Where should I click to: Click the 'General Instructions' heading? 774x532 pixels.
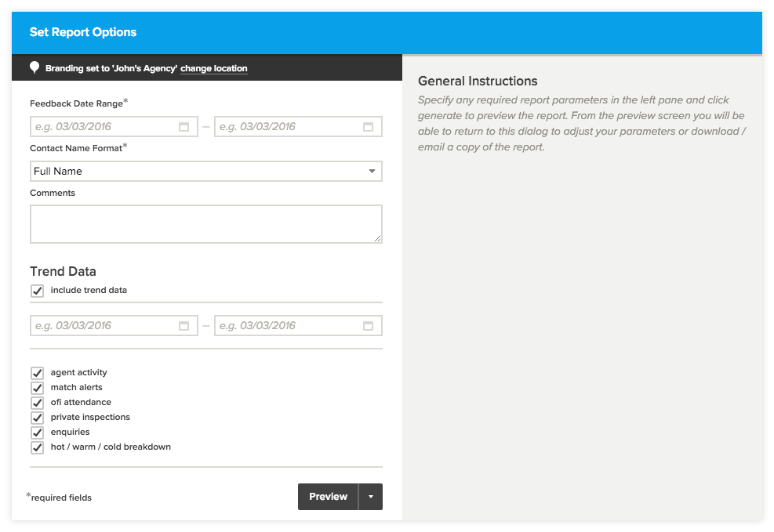(x=478, y=81)
